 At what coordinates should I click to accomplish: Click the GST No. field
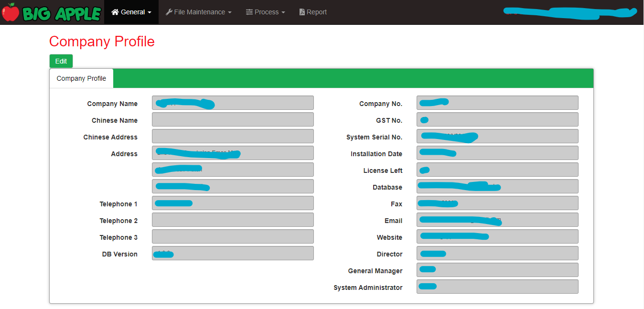[x=497, y=119]
